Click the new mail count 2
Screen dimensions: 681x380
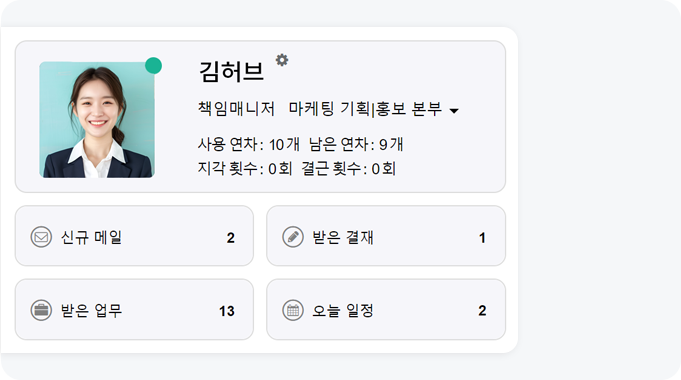click(231, 238)
